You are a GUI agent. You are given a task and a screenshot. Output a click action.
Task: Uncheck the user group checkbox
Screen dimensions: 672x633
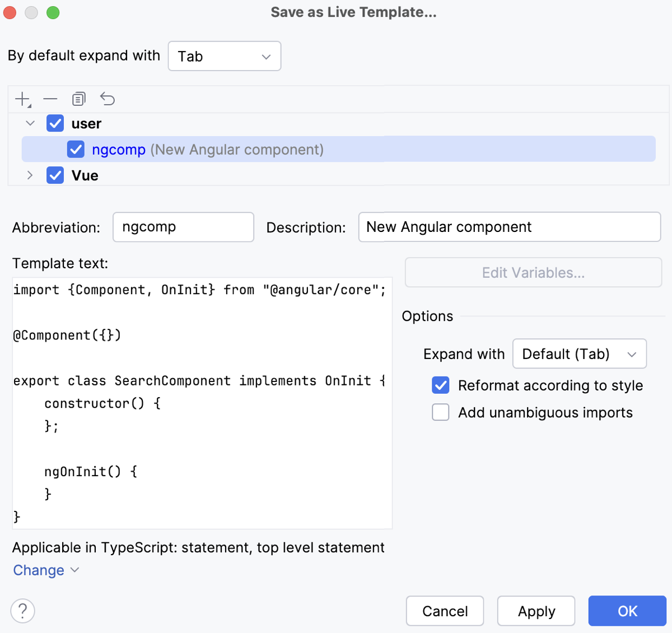coord(55,123)
